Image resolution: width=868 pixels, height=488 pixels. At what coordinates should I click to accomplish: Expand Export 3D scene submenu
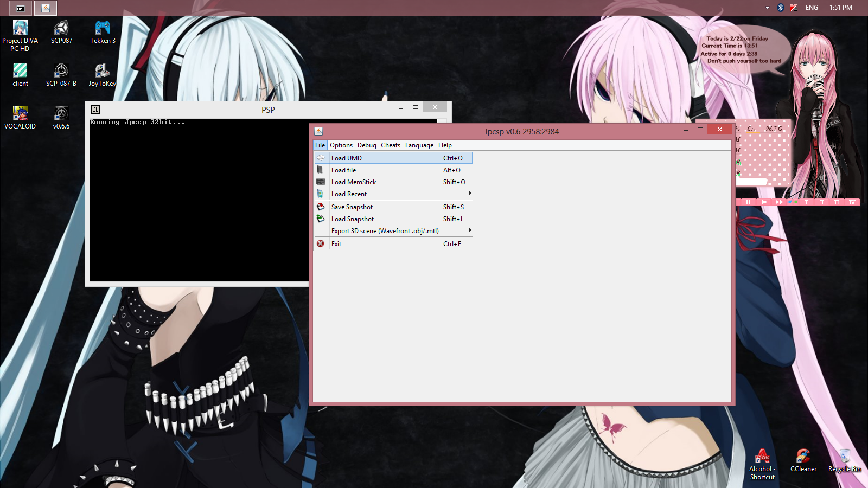[x=393, y=231]
